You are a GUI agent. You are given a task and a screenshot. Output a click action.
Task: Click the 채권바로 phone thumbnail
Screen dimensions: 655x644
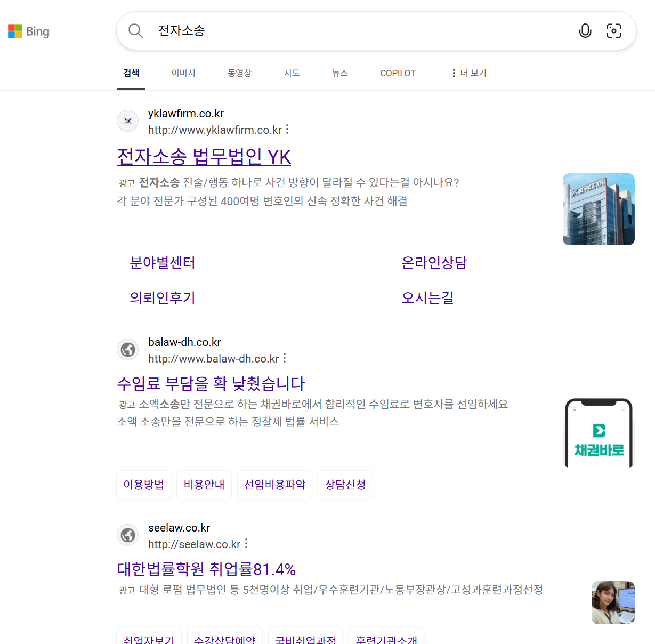click(x=599, y=432)
